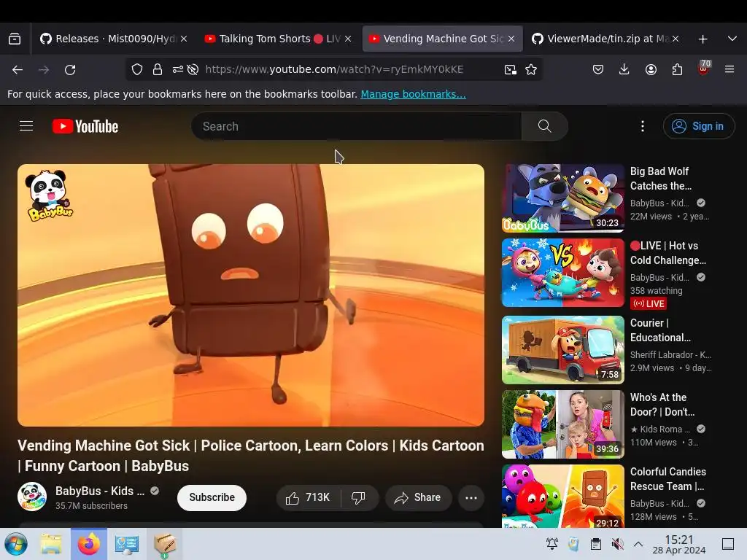This screenshot has height=560, width=747.
Task: Open the package installer taskbar icon
Action: click(x=164, y=544)
